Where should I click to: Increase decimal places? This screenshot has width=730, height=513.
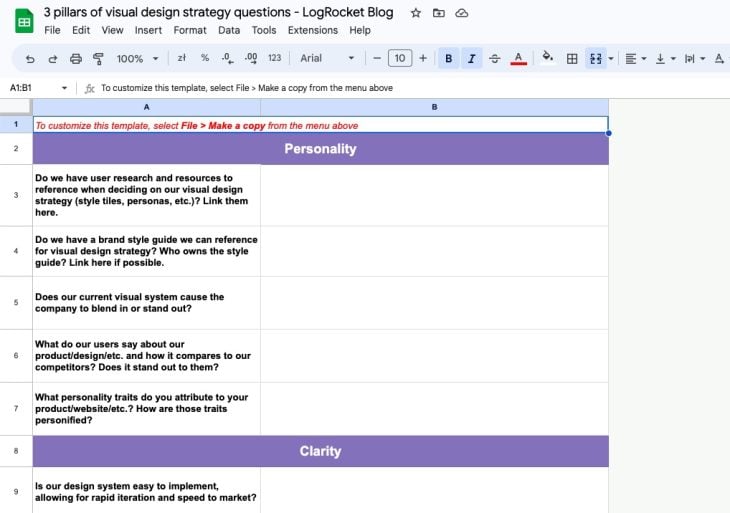click(251, 58)
